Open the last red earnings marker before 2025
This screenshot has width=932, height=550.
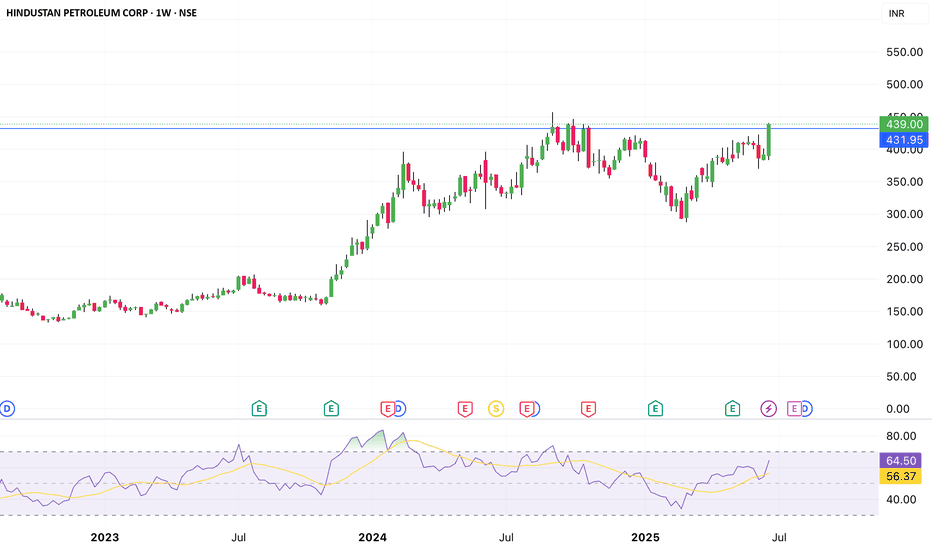coord(588,408)
